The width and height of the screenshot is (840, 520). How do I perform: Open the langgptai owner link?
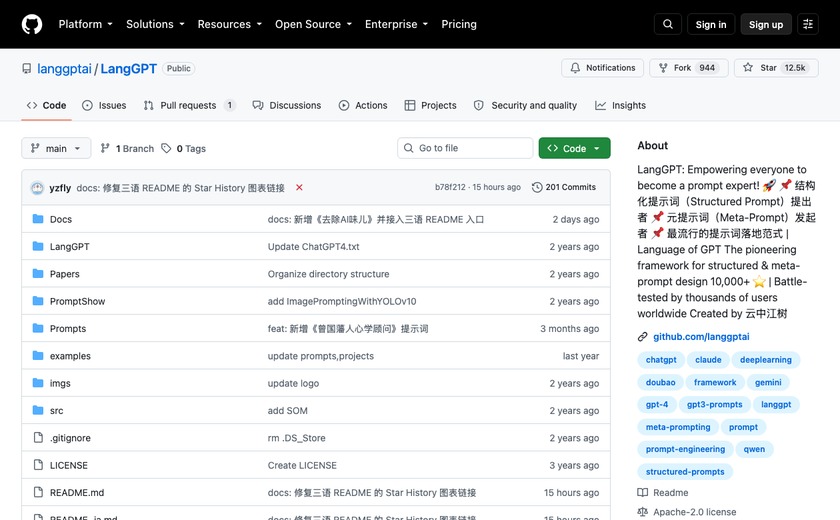(x=64, y=69)
